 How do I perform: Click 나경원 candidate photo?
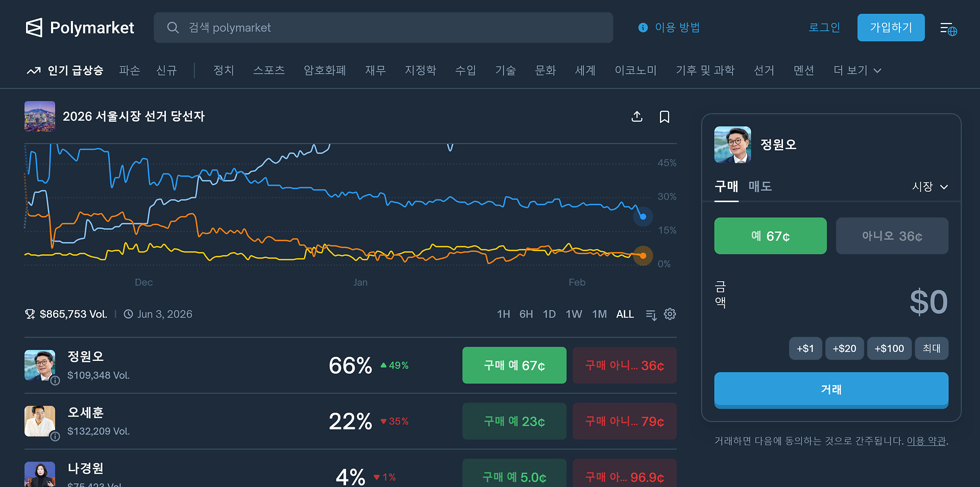click(40, 474)
